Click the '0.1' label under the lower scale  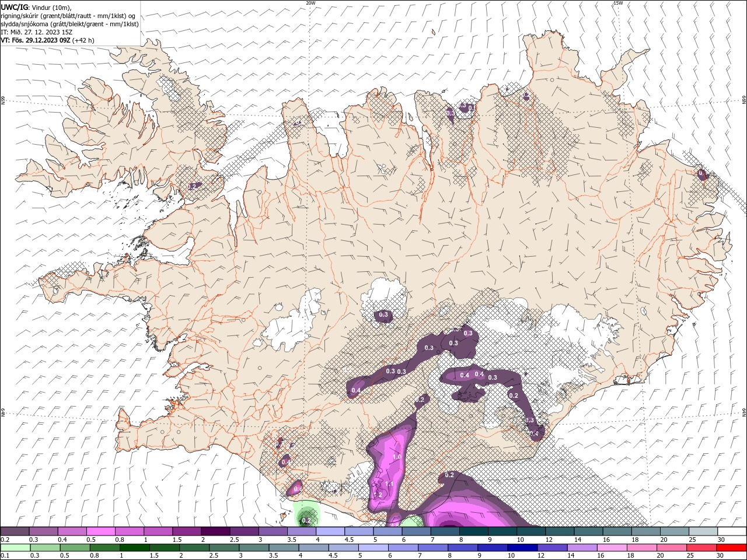(x=5, y=556)
